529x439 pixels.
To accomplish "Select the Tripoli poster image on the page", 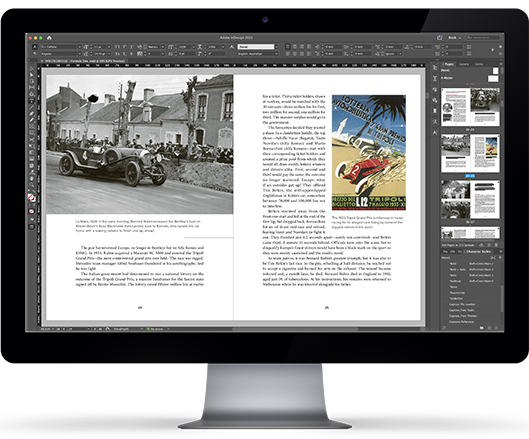I will (x=369, y=153).
